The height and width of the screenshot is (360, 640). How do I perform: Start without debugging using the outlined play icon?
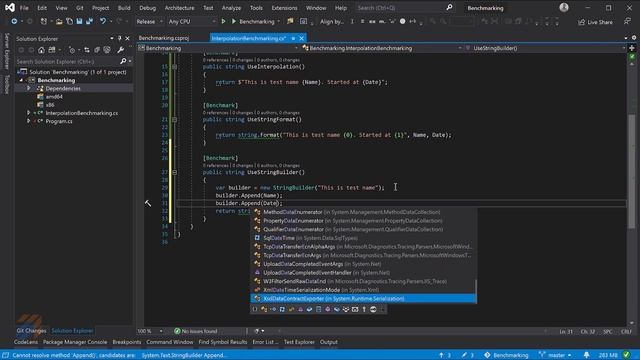click(223, 21)
